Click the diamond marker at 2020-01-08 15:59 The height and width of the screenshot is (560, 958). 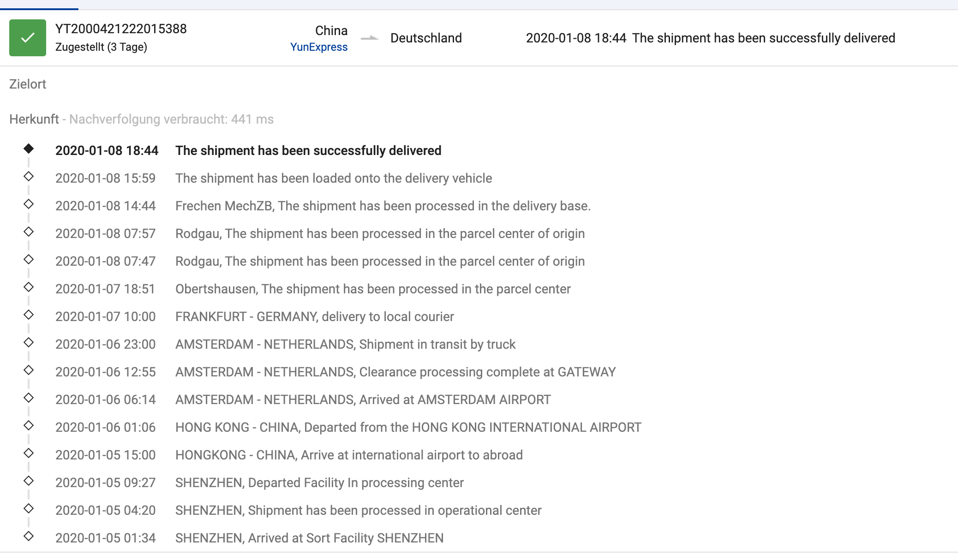coord(29,176)
